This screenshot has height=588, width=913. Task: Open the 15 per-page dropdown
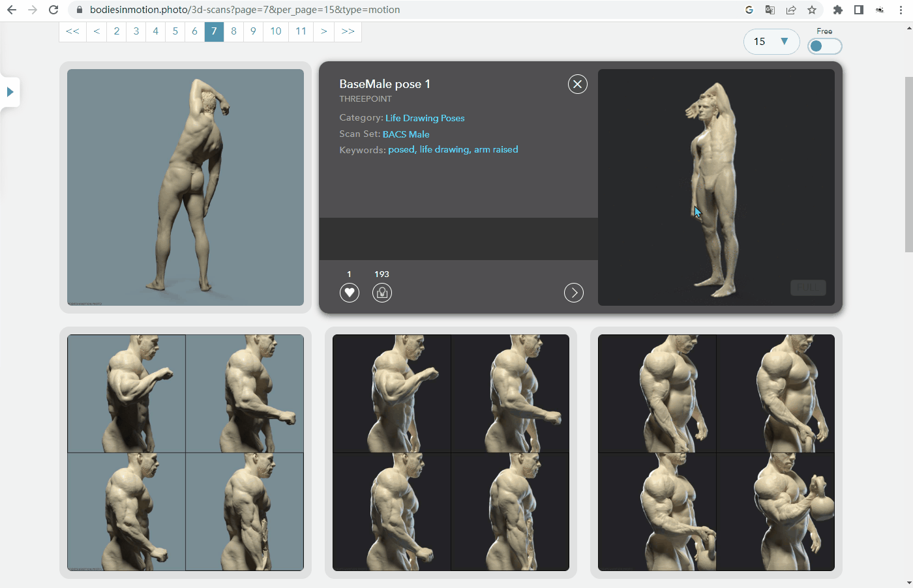tap(771, 42)
